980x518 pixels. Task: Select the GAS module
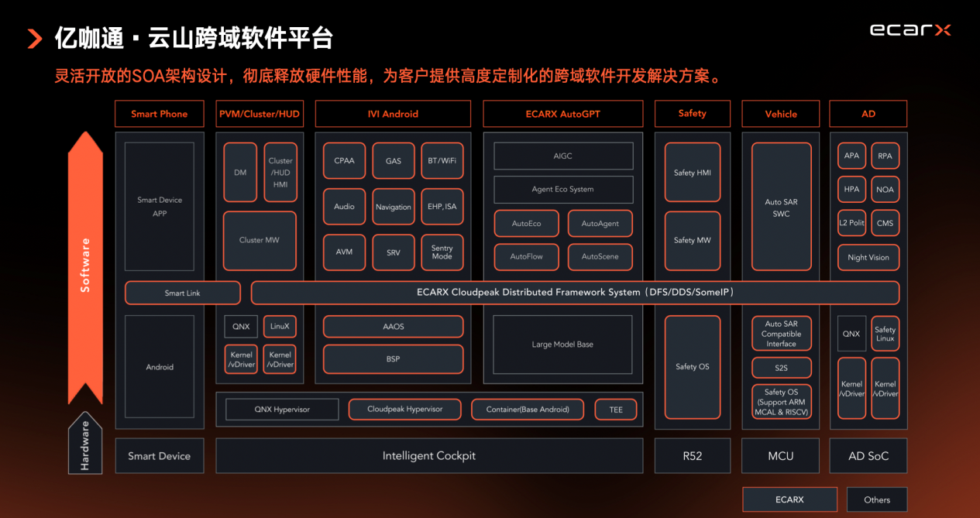[394, 161]
